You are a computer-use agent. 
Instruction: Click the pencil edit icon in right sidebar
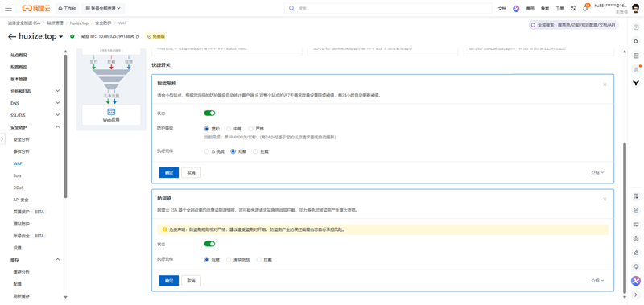coord(636,252)
